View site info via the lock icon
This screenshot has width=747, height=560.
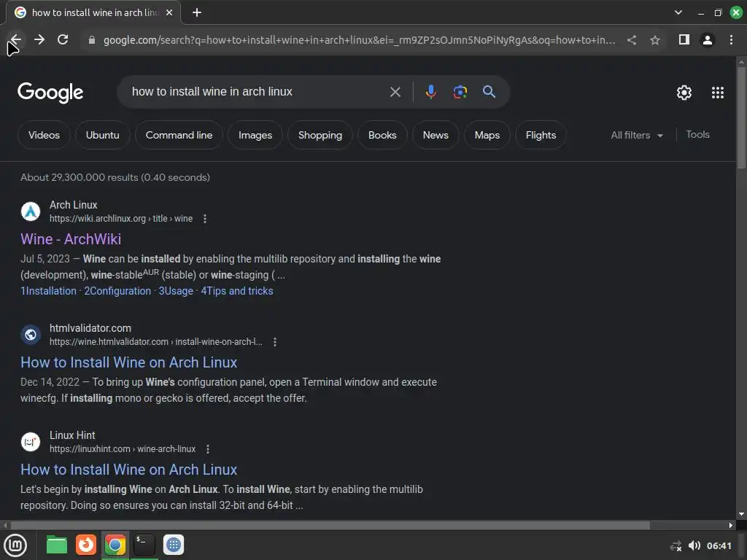point(91,41)
